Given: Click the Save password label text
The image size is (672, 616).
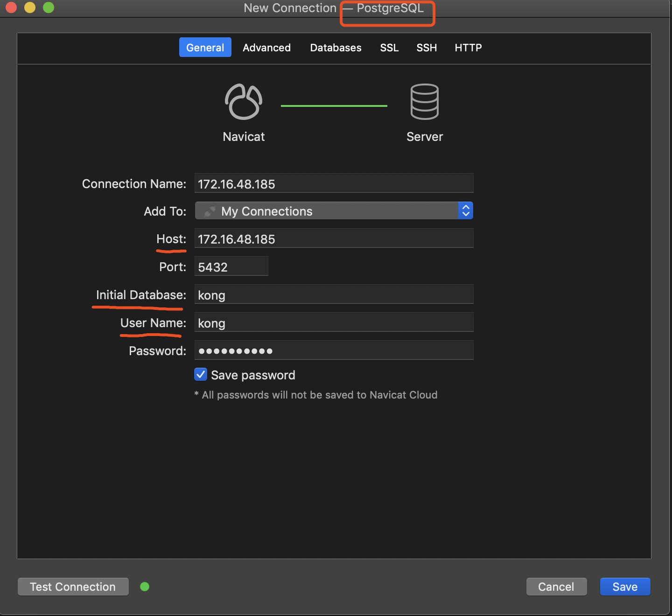Looking at the screenshot, I should point(253,375).
